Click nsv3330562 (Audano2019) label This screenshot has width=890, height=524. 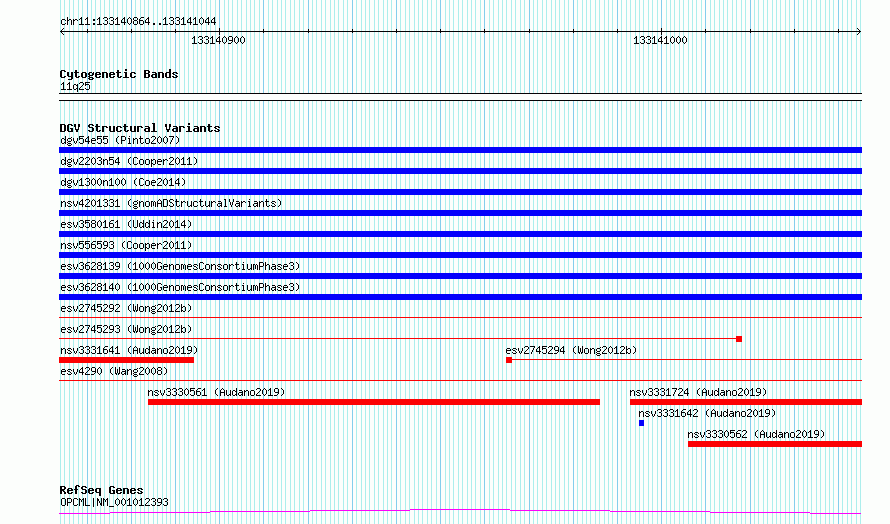[x=756, y=434]
